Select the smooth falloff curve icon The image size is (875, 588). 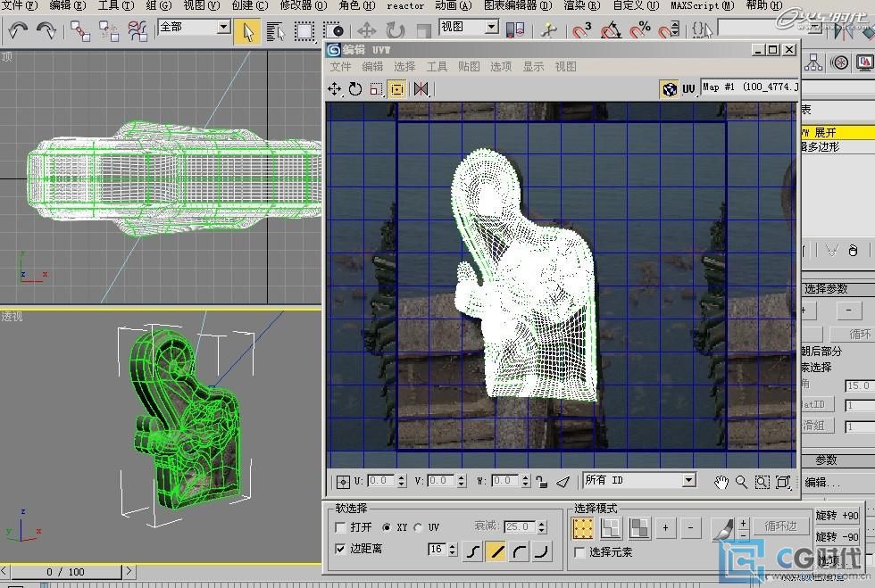coord(472,551)
